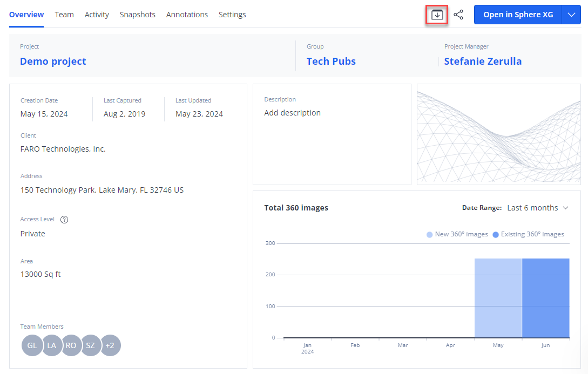The image size is (588, 374).
Task: Expand the Open in Sphere XG arrow
Action: (571, 15)
